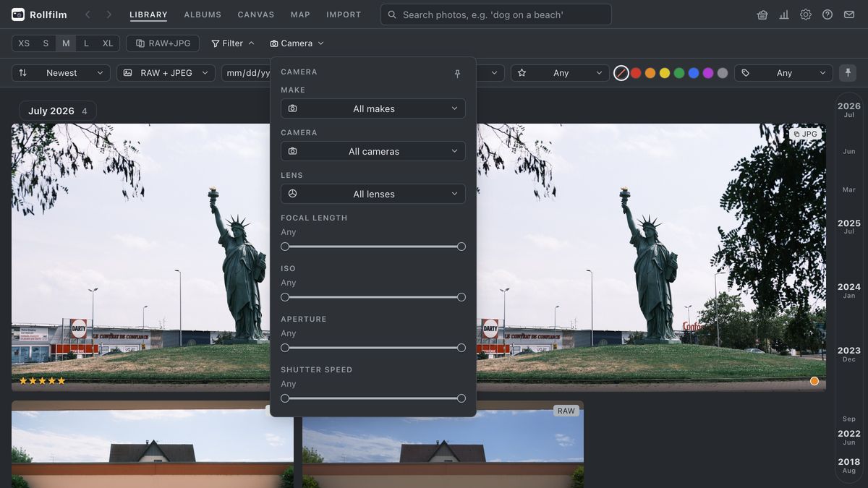The width and height of the screenshot is (868, 488).
Task: Open settings via the gear icon
Action: (x=806, y=14)
